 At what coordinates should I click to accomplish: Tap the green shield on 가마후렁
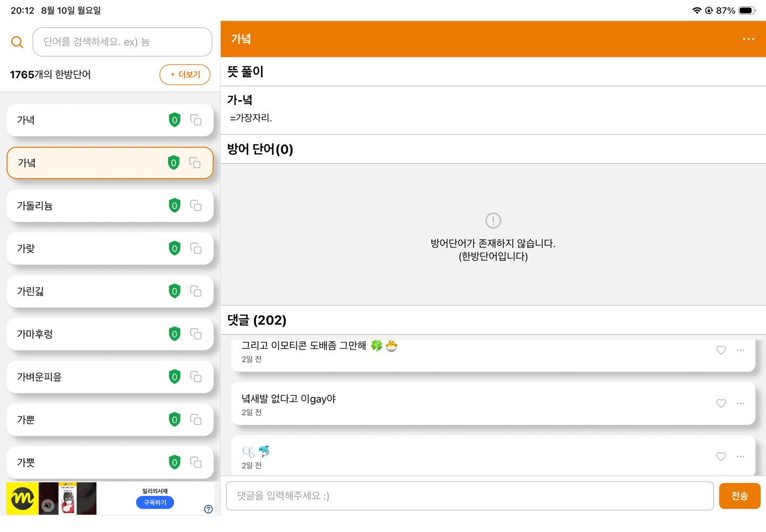174,334
